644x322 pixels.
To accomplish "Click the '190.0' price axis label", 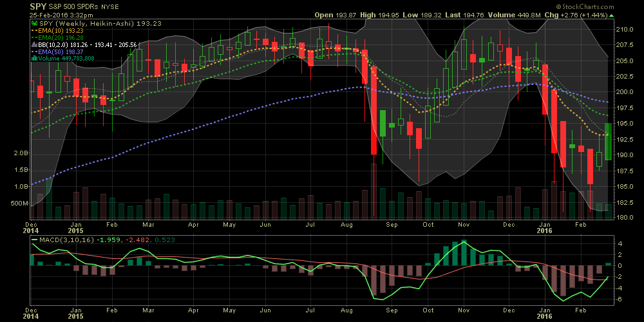I will coord(623,155).
